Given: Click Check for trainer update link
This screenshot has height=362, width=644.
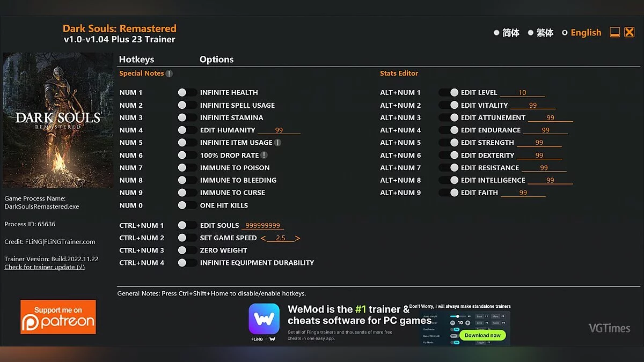Looking at the screenshot, I should click(x=45, y=267).
